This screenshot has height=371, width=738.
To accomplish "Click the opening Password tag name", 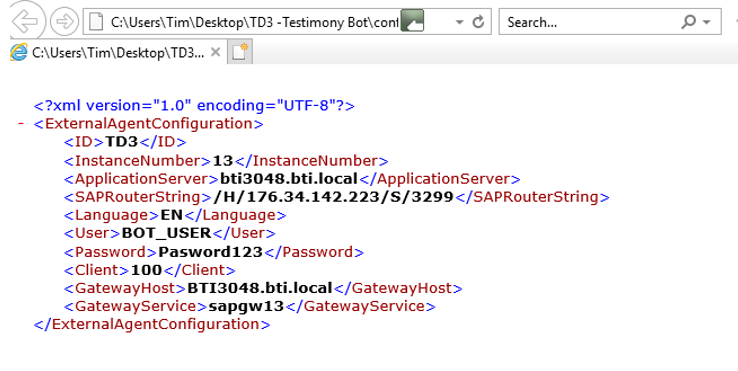I will 110,252.
